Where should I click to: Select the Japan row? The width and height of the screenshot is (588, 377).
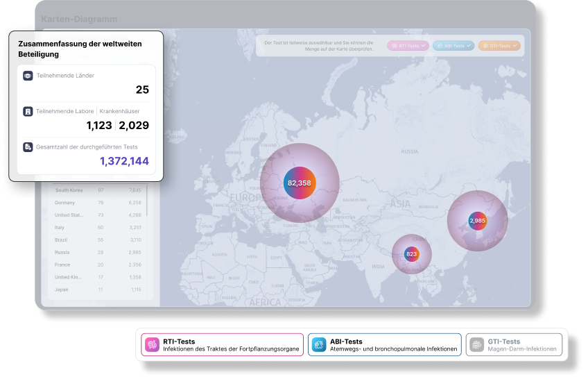(98, 290)
